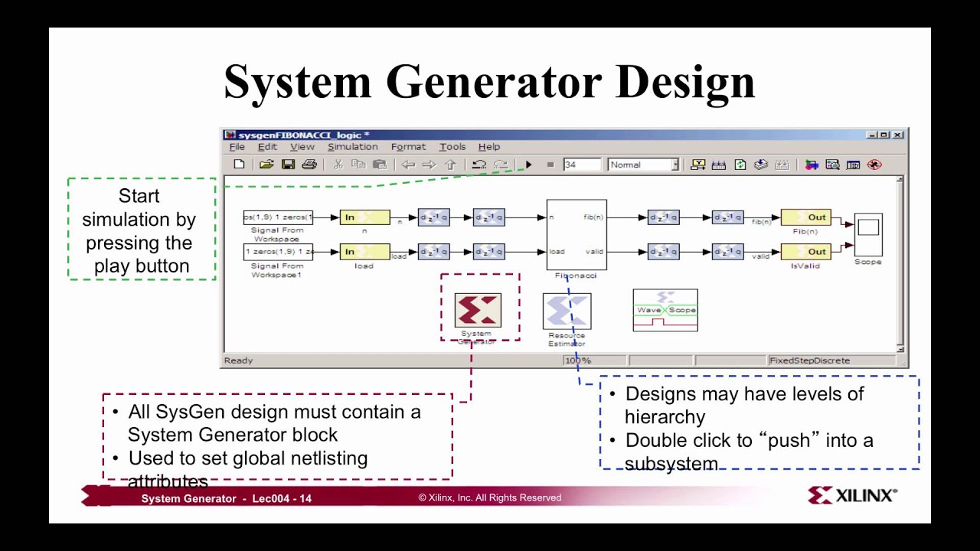Click the simulation stop time field showing 34
The image size is (980, 551).
pyautogui.click(x=582, y=165)
